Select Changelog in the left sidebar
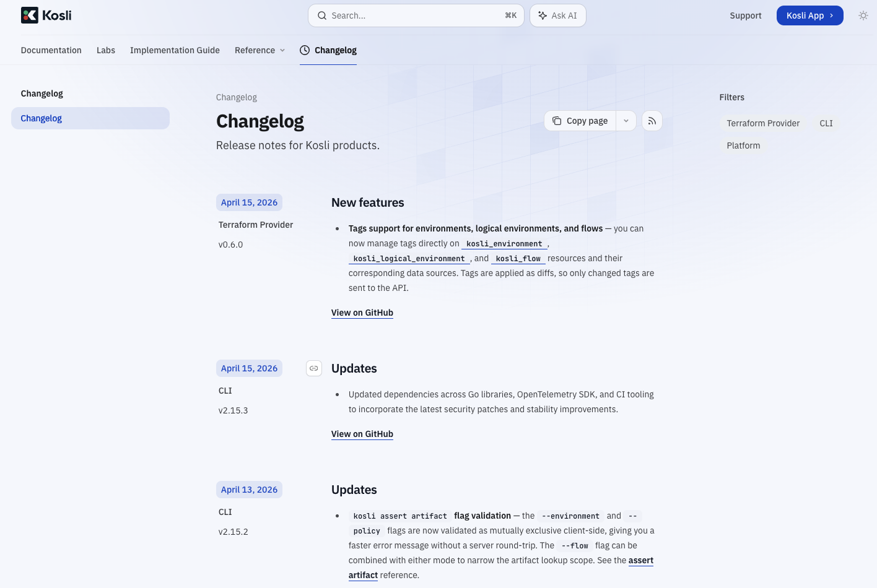Screen dimensions: 877x588 point(41,118)
